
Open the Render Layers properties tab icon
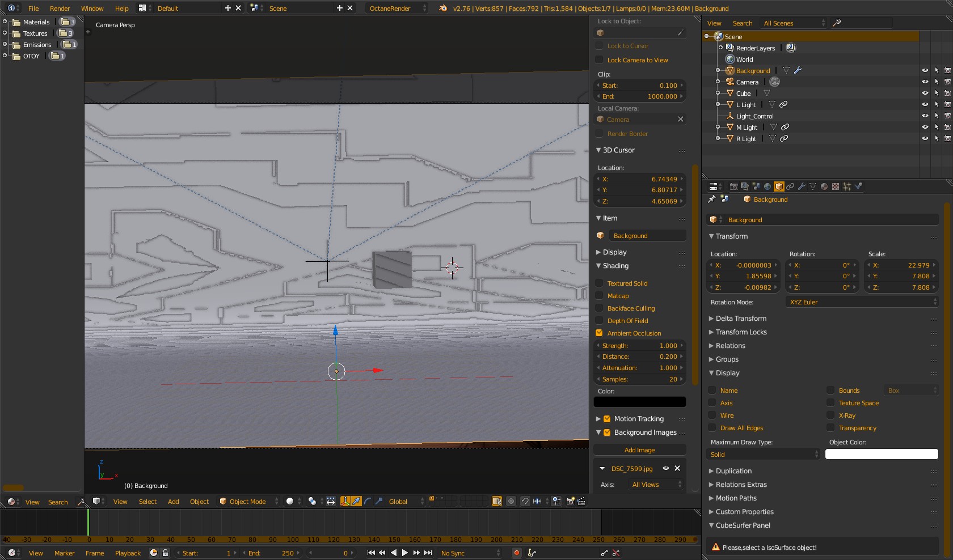745,186
